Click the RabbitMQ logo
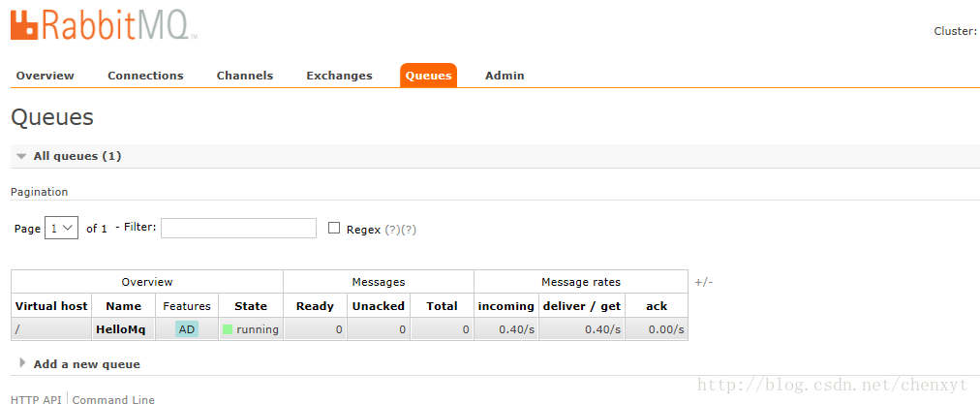 [104, 23]
